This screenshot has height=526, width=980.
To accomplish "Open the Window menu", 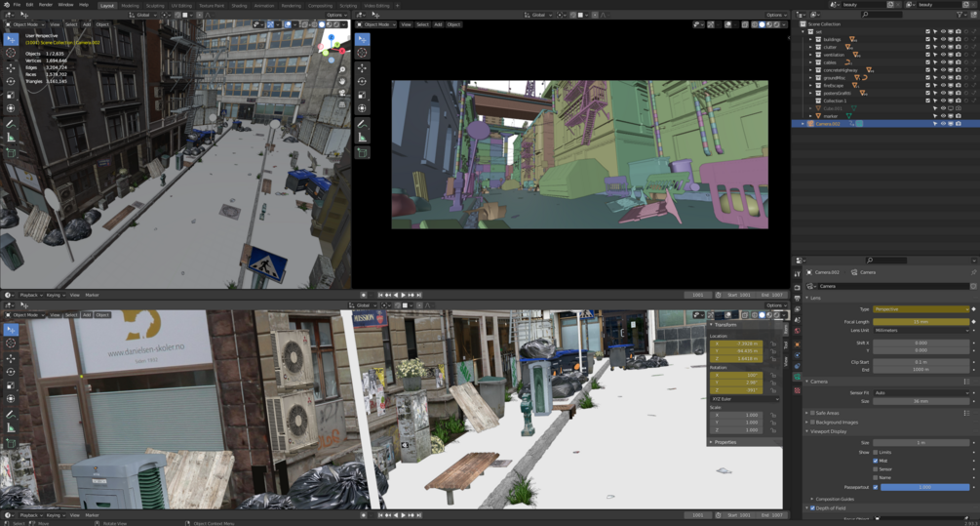I will 65,4.
